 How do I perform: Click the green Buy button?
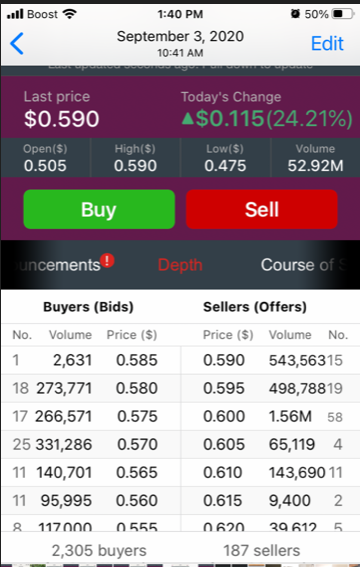coord(99,209)
